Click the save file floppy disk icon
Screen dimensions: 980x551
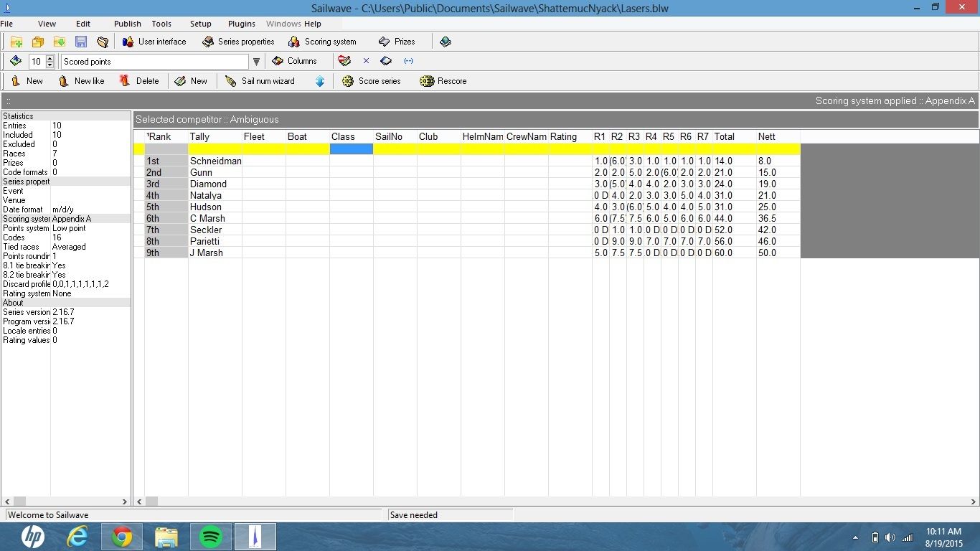click(x=80, y=42)
